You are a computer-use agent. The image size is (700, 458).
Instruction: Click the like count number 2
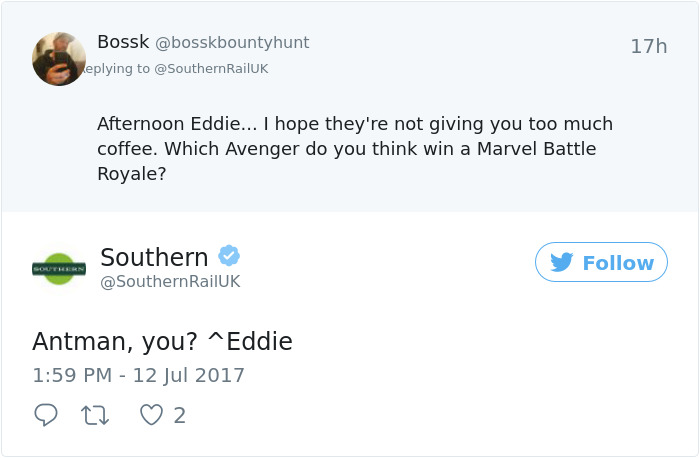coord(180,415)
